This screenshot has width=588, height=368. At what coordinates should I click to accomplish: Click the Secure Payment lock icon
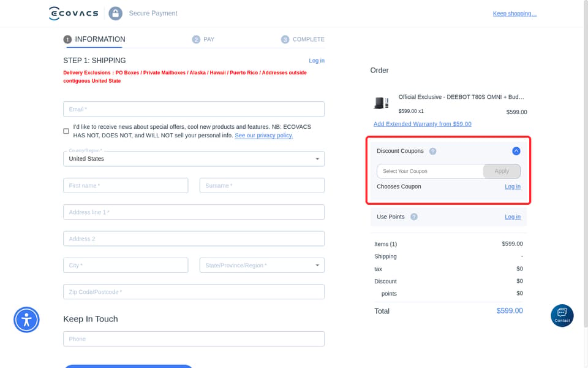[116, 13]
